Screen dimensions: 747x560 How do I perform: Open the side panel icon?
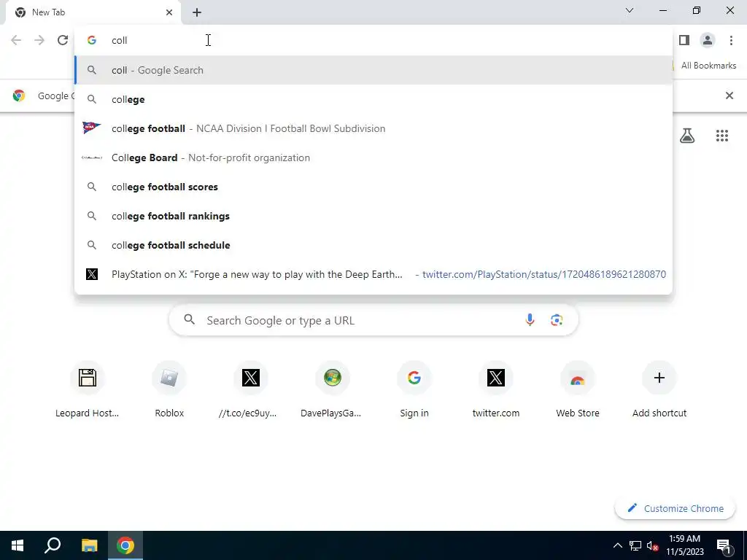(x=684, y=41)
